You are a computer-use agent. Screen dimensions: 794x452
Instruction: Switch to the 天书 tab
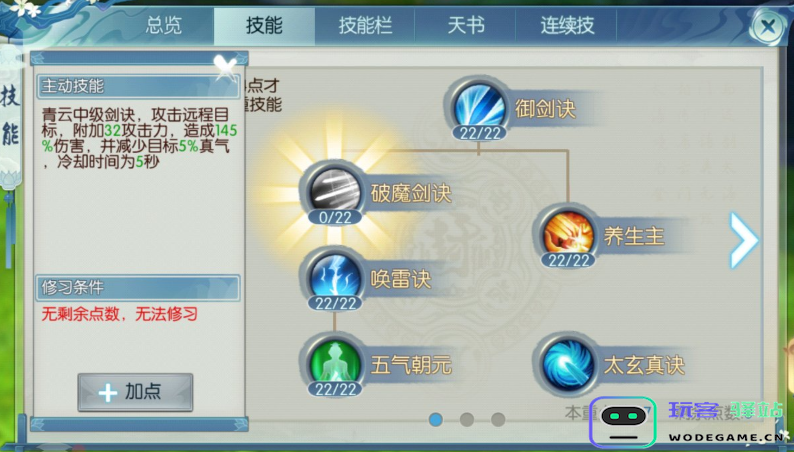point(466,25)
